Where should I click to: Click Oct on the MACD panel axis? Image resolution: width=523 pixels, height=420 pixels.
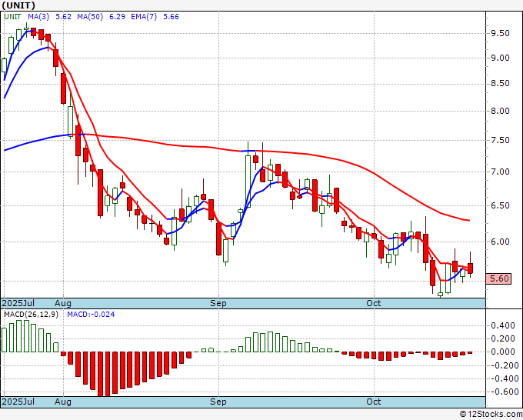coord(374,402)
